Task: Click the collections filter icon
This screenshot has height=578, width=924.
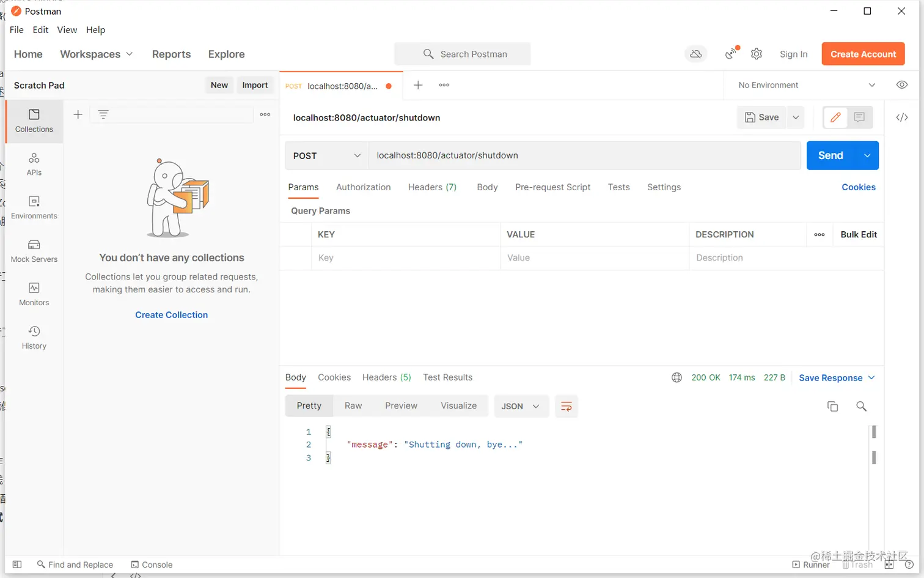Action: click(x=103, y=114)
